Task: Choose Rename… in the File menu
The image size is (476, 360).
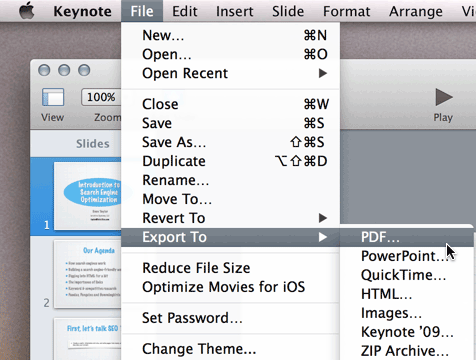Action: (231, 180)
